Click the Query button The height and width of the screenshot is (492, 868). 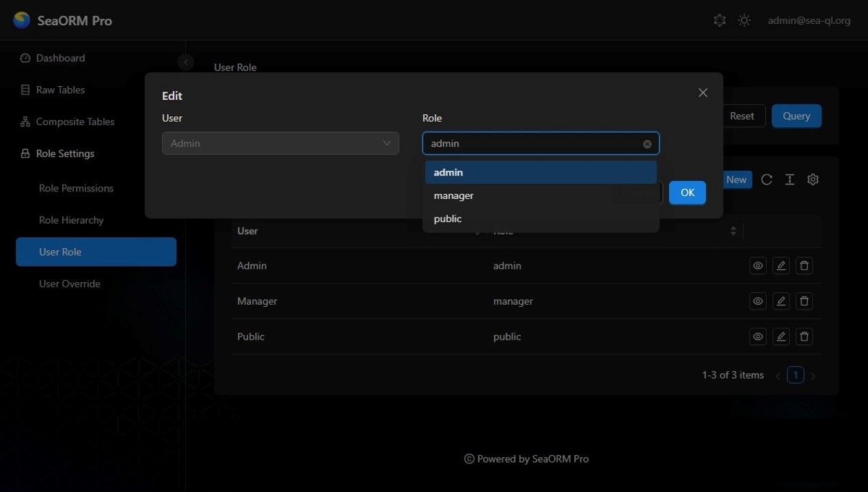click(x=796, y=116)
